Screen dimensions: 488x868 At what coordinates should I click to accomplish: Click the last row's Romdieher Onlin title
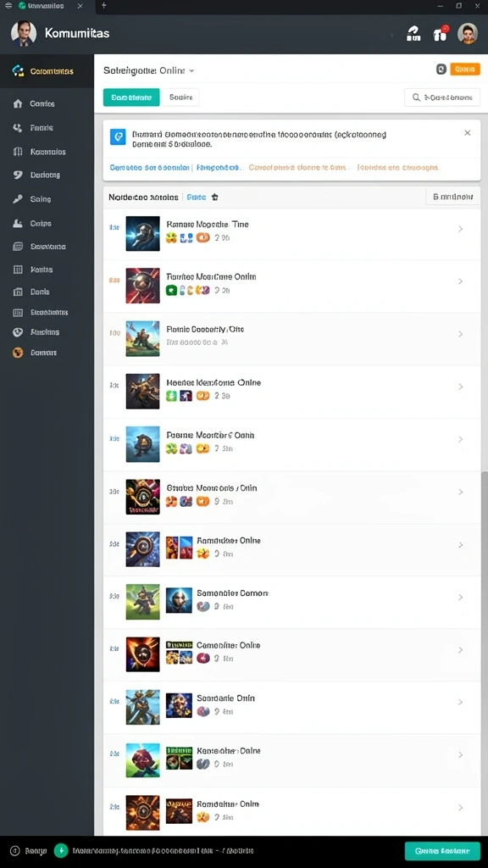tap(228, 804)
